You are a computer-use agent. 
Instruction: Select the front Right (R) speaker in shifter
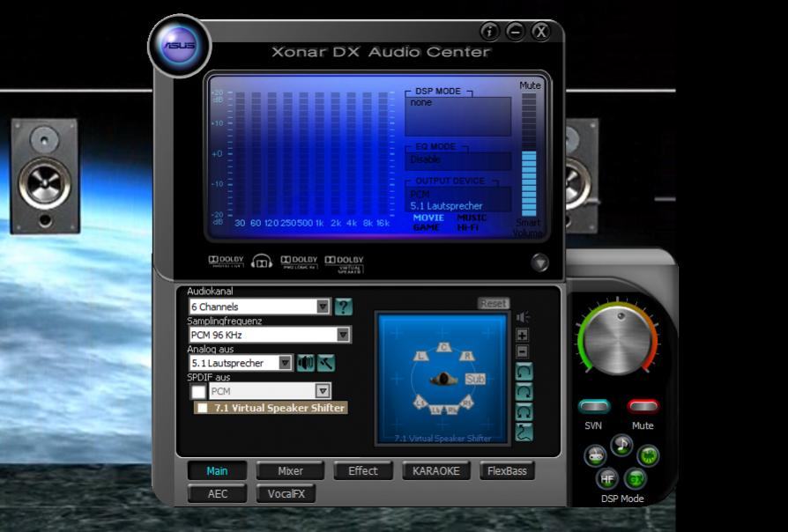click(x=467, y=356)
